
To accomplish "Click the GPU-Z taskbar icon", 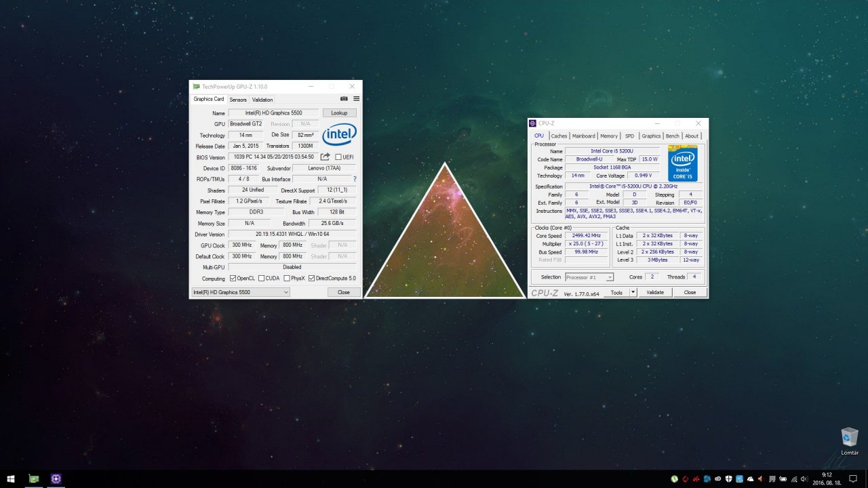I will point(33,479).
